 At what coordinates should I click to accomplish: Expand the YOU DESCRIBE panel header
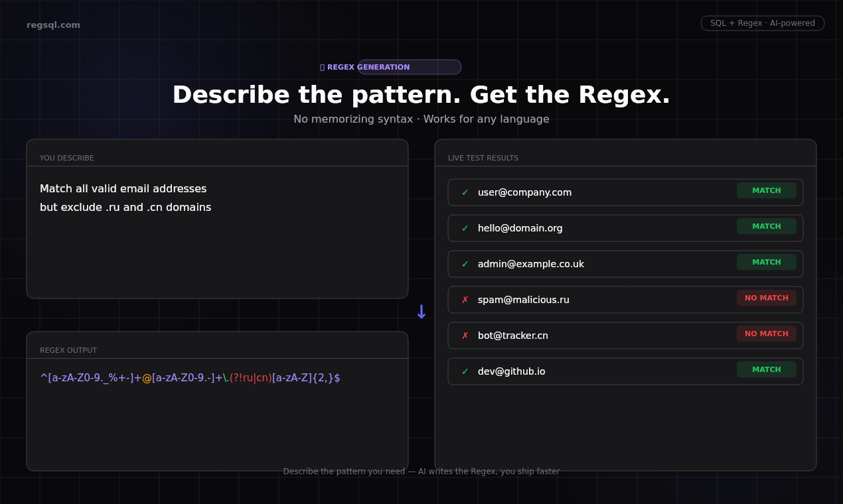click(x=66, y=158)
